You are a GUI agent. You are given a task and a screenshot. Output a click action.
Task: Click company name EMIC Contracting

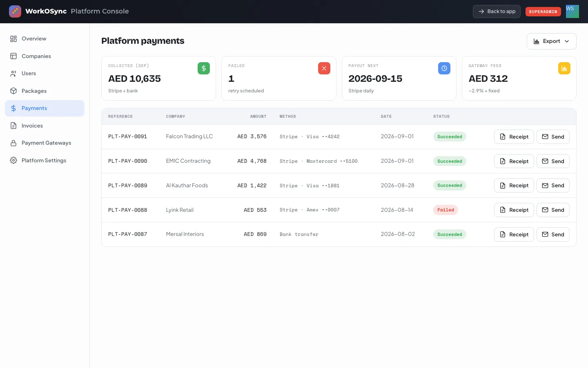(188, 161)
